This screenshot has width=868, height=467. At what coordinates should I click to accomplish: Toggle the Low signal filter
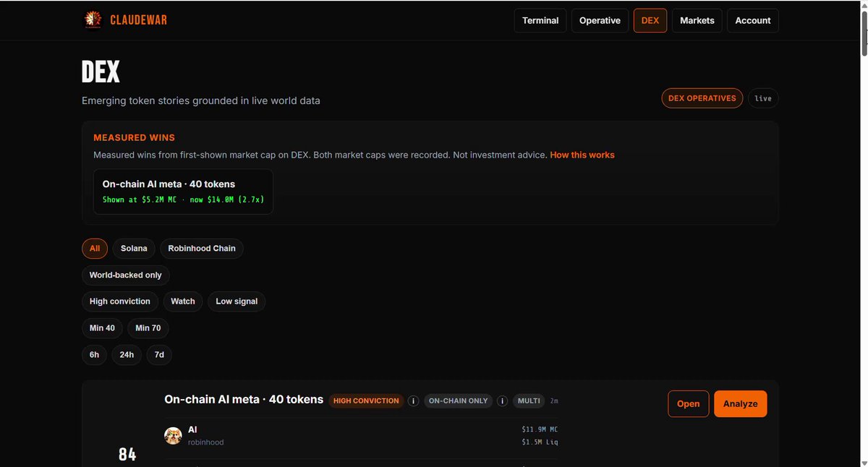237,301
